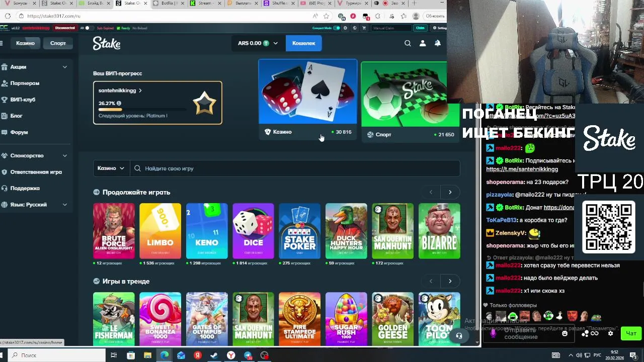Image resolution: width=644 pixels, height=362 pixels.
Task: Open the Limbo game thumbnail
Action: tap(160, 231)
